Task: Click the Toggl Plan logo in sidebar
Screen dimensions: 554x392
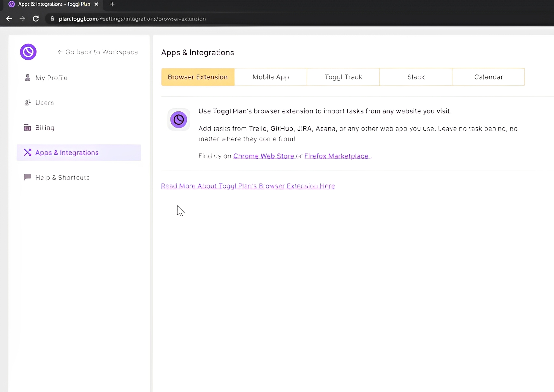Action: point(28,52)
